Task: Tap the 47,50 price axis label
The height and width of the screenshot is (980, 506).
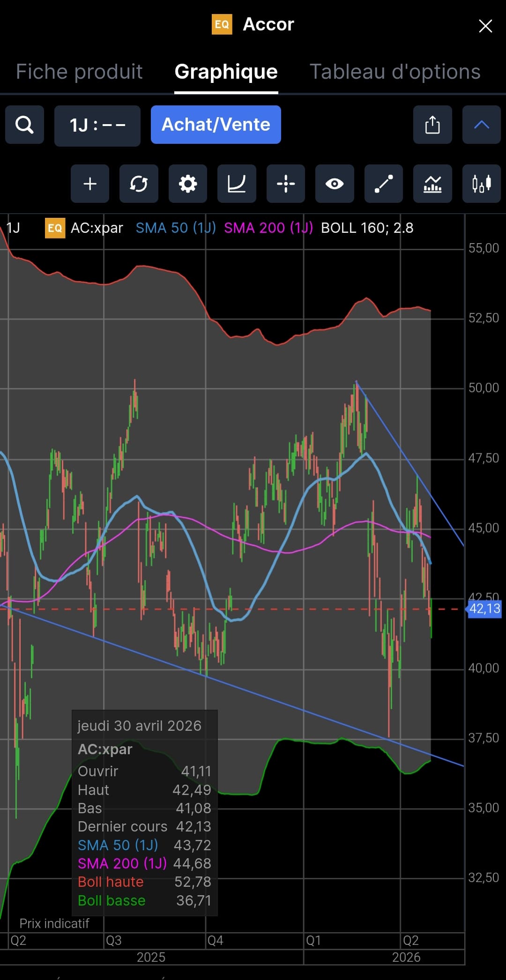Action: (x=484, y=458)
